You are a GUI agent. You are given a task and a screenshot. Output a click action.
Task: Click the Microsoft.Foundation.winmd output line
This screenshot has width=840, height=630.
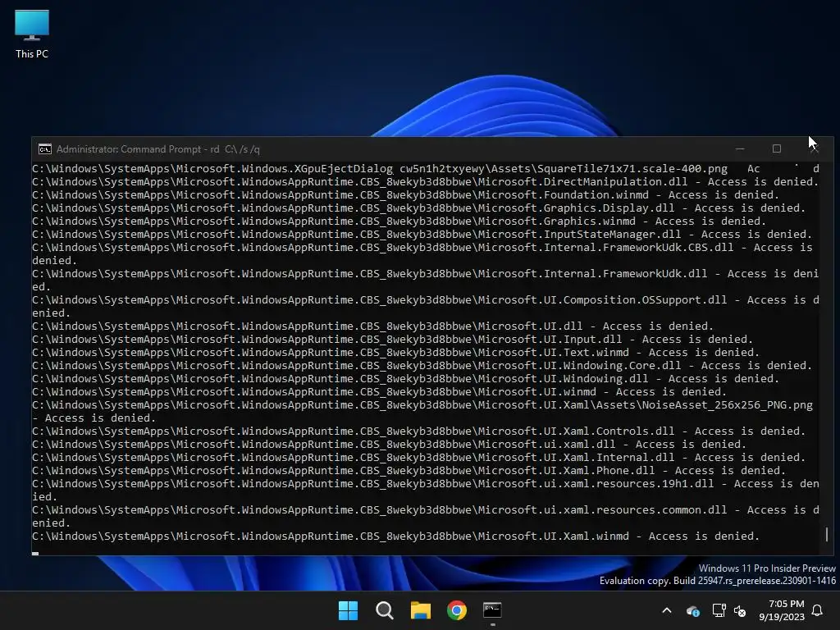(406, 195)
